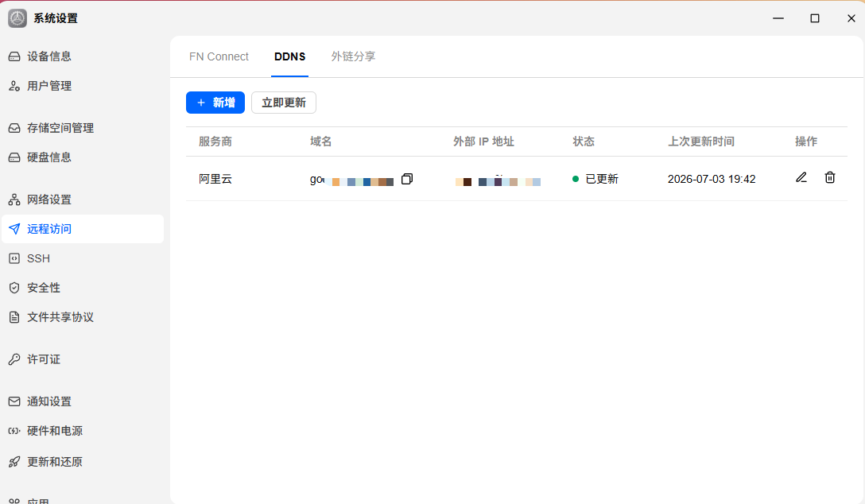This screenshot has height=504, width=865.
Task: Click the 许可证 key icon
Action: click(14, 359)
